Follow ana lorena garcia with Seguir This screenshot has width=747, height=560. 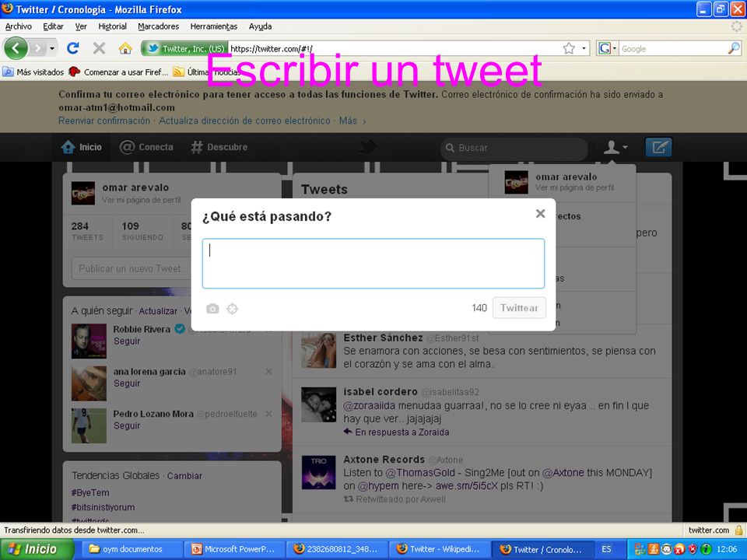click(127, 383)
